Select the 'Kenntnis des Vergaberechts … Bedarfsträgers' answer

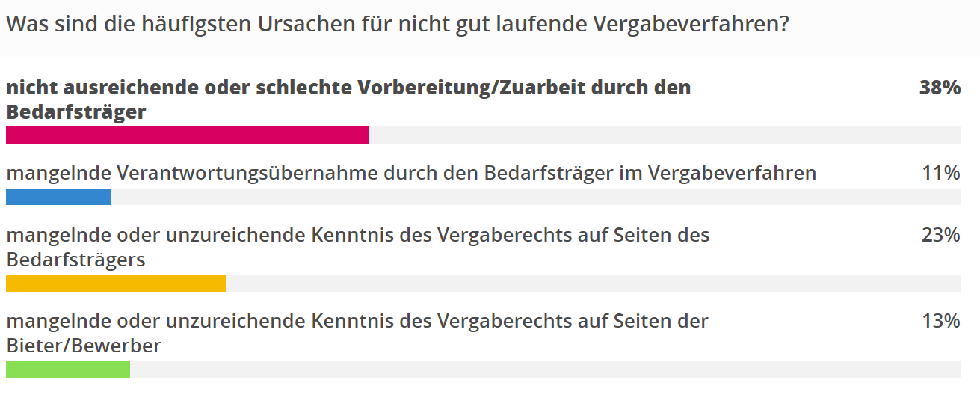358,247
